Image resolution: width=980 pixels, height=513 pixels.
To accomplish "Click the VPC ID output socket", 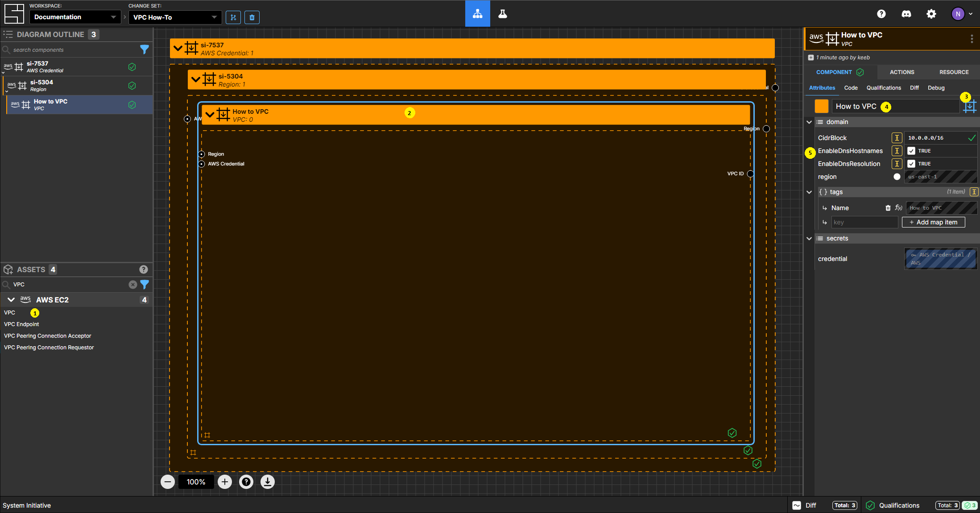I will (750, 174).
